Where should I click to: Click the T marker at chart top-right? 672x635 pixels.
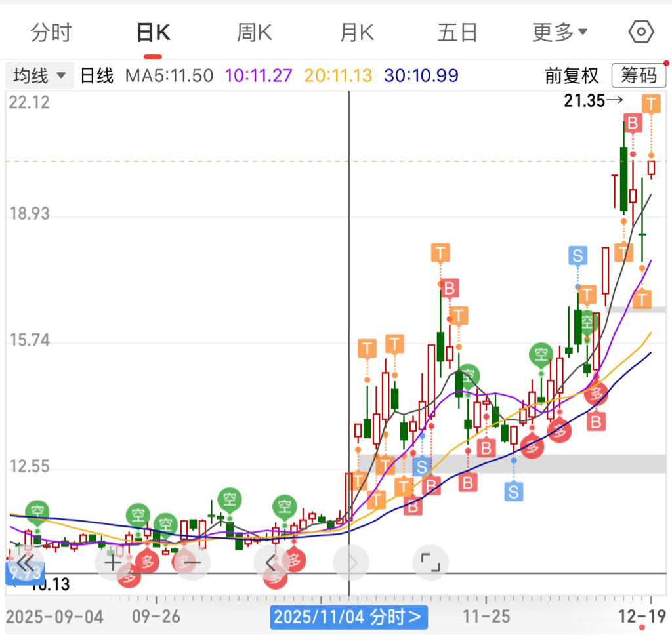click(x=651, y=104)
